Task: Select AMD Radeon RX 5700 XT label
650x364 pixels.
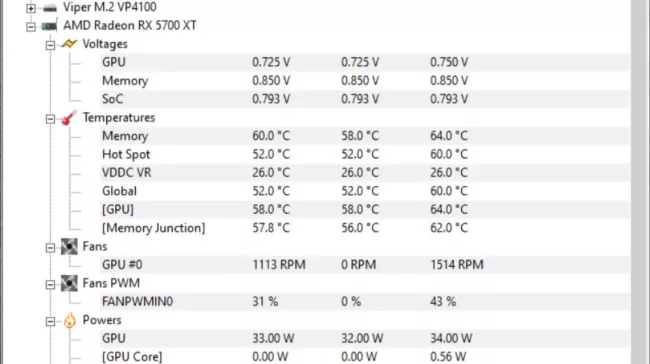Action: (x=130, y=25)
